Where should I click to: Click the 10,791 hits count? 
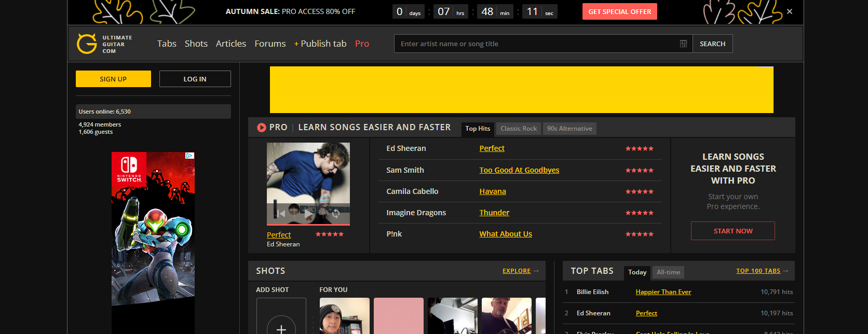(777, 292)
